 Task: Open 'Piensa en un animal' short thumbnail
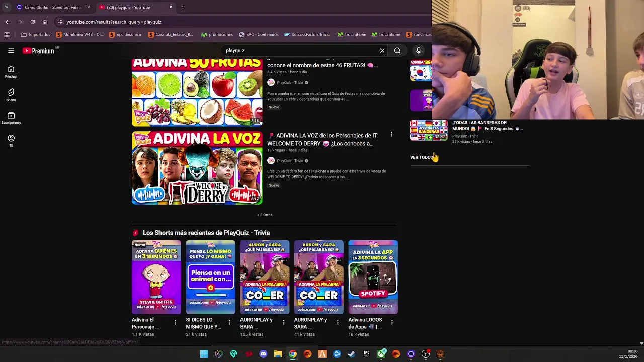click(210, 277)
